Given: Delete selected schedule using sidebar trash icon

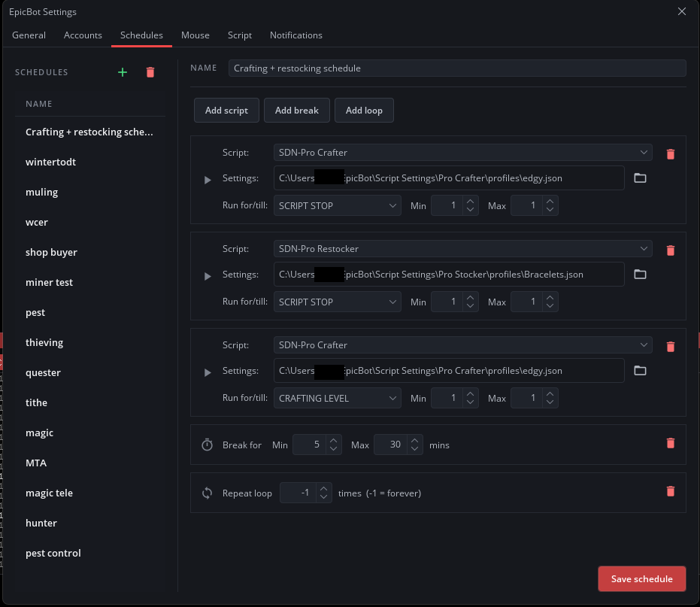Looking at the screenshot, I should (x=150, y=72).
